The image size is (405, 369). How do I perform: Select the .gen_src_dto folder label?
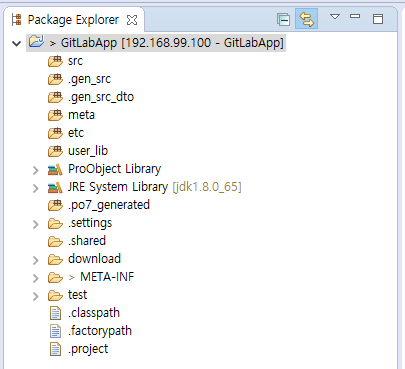pos(101,97)
